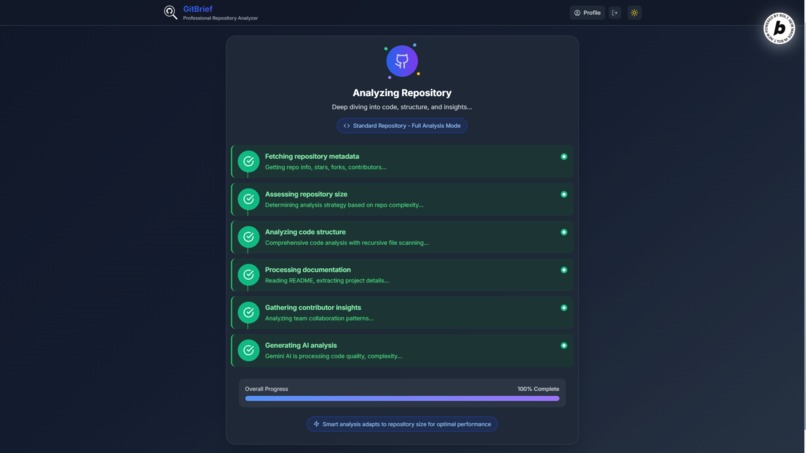Click the green status dot on Gathering contributor insights
806x453 pixels.
[564, 307]
